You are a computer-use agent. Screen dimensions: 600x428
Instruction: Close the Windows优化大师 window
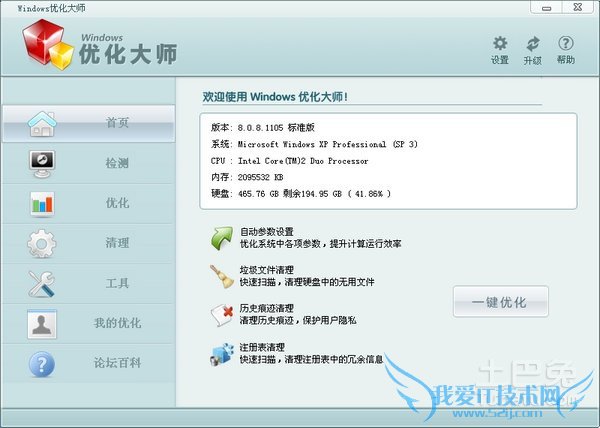578,7
